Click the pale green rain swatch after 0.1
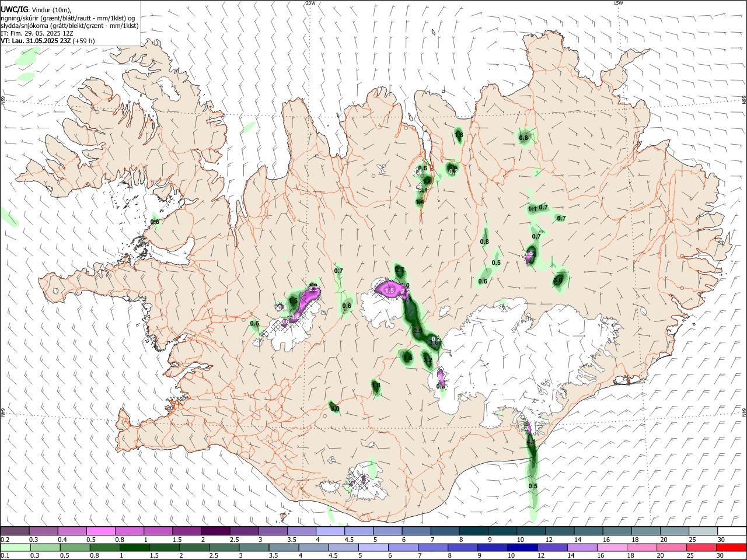747x560 pixels. (x=15, y=548)
